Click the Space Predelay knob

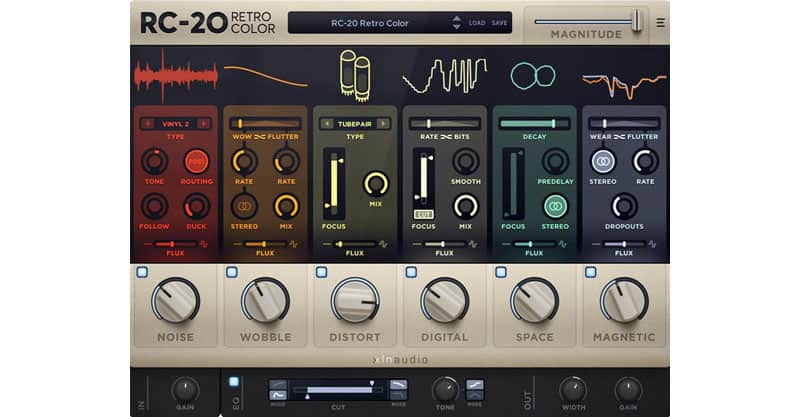tap(555, 161)
